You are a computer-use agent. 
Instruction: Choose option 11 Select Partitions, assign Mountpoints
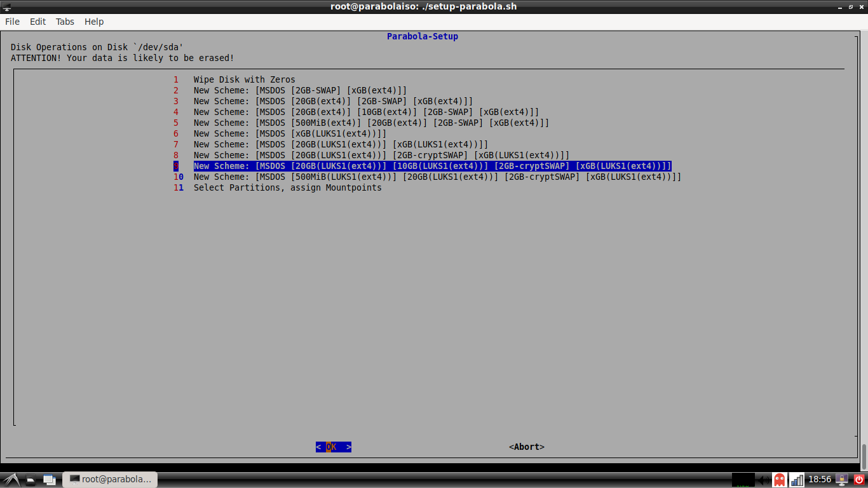(x=287, y=187)
